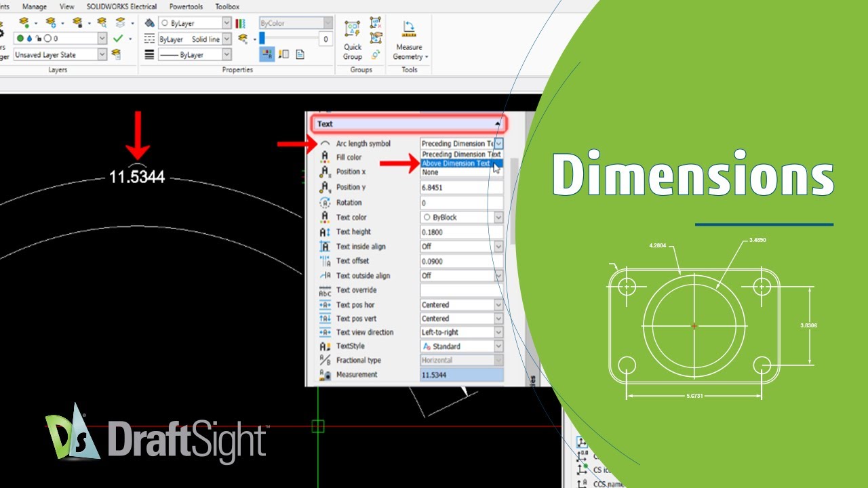Open the Quick Group tool
The width and height of the screenshot is (868, 488).
coord(353,40)
